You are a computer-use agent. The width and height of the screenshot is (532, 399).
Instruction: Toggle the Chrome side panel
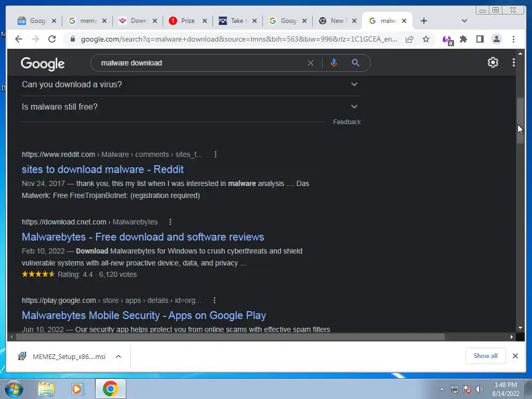tap(480, 39)
